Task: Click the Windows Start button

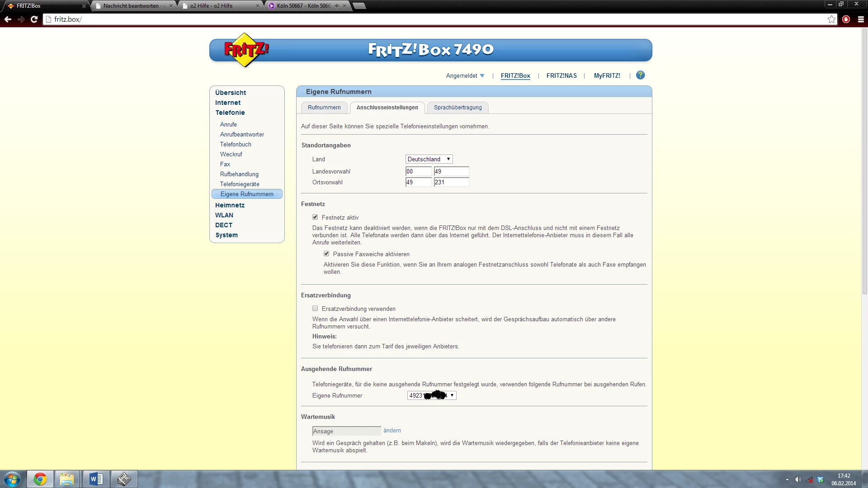Action: point(12,479)
